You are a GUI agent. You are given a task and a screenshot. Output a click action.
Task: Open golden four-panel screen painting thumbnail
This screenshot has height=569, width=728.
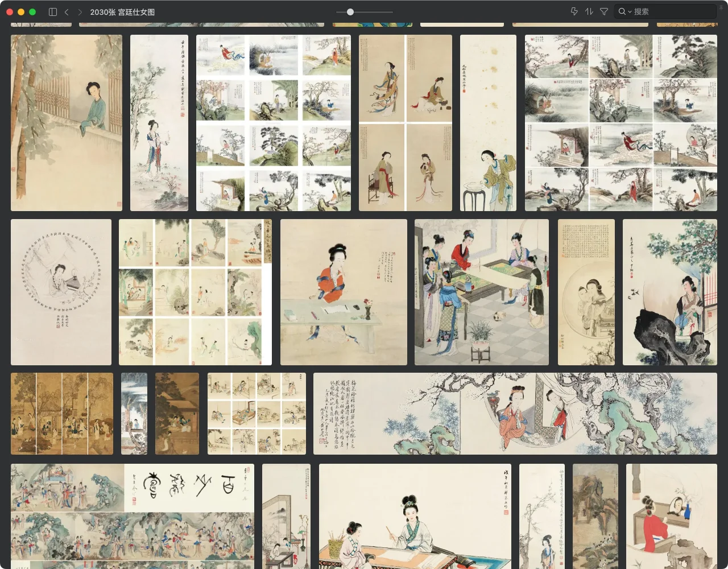tap(62, 414)
